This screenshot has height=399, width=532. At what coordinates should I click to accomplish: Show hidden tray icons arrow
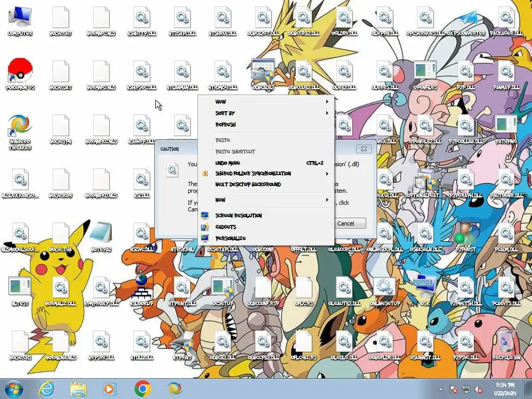pos(441,389)
